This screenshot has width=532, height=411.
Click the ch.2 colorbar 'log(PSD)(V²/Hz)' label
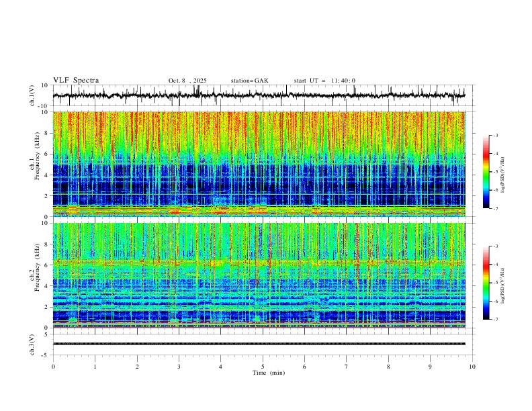tap(502, 285)
